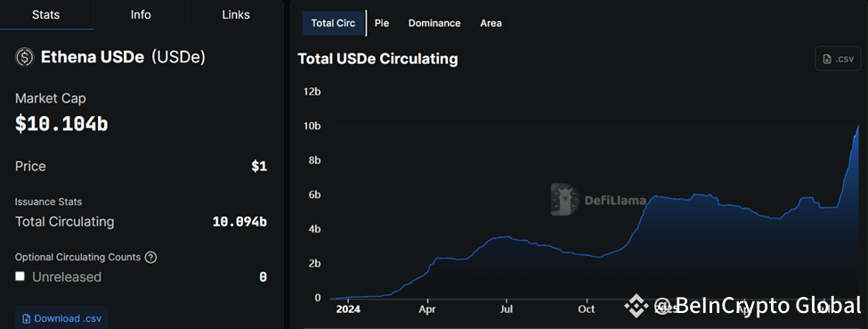
Task: Click the 0 label on the y-axis
Action: tap(318, 298)
